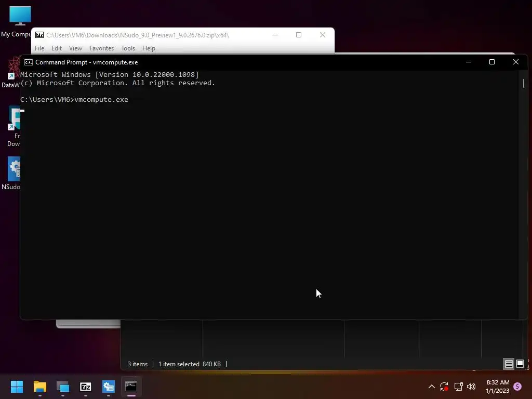The height and width of the screenshot is (399, 532).
Task: Open the clock showing 8:32 AM
Action: point(497,387)
